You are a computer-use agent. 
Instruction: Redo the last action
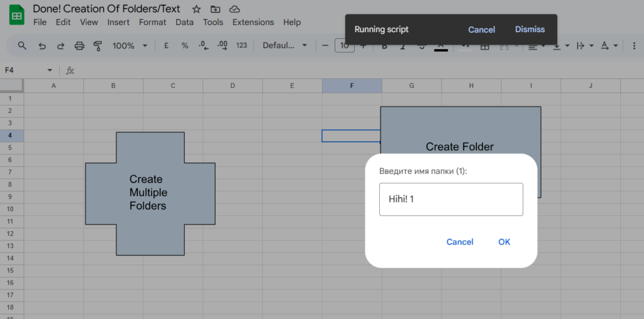(61, 46)
